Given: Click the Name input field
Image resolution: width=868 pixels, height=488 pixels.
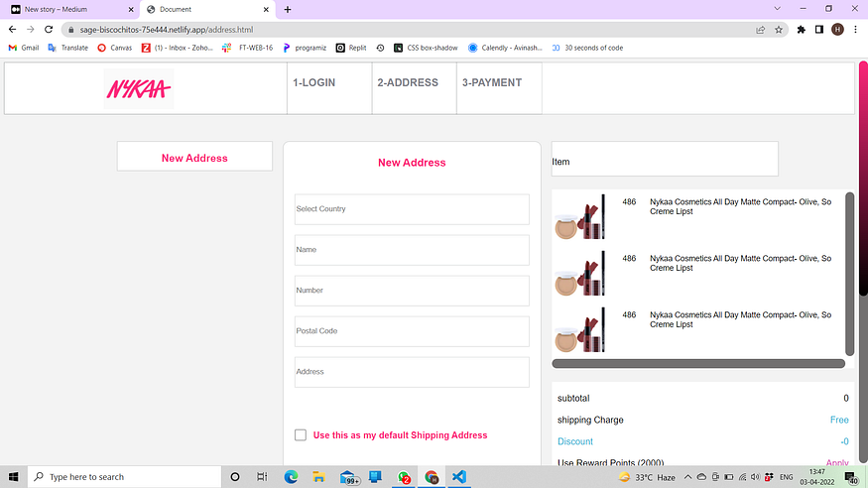Looking at the screenshot, I should tap(412, 250).
